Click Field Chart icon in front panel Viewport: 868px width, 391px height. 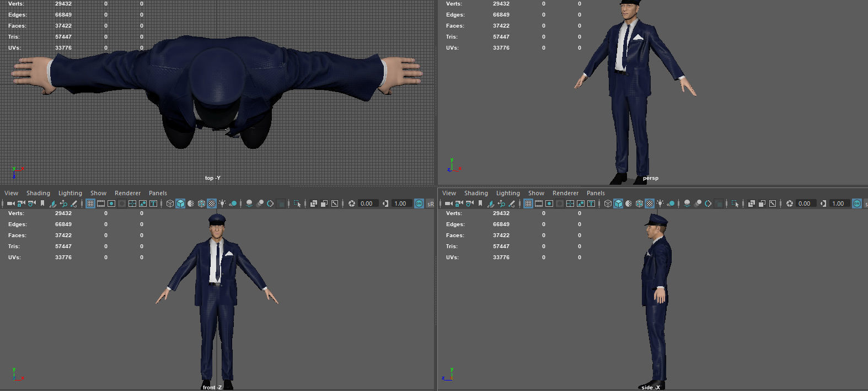132,203
